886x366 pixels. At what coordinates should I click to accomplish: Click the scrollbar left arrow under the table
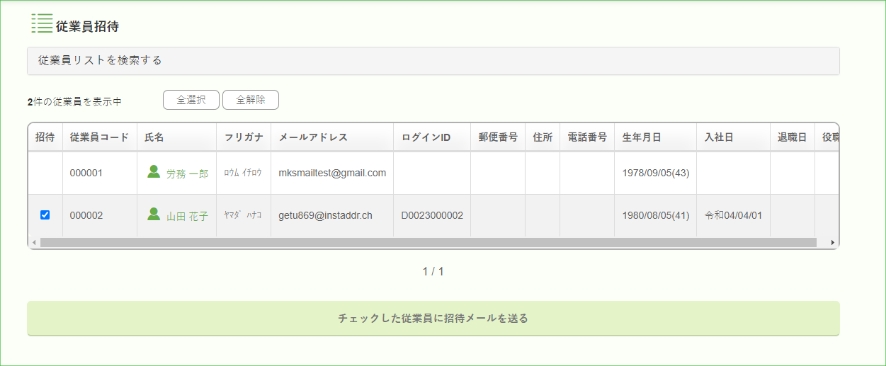pyautogui.click(x=34, y=242)
